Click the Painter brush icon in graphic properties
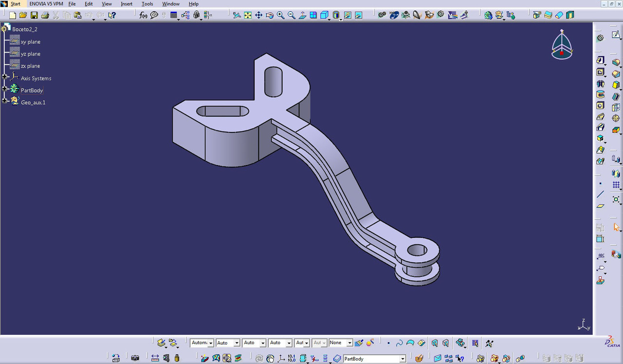 359,343
